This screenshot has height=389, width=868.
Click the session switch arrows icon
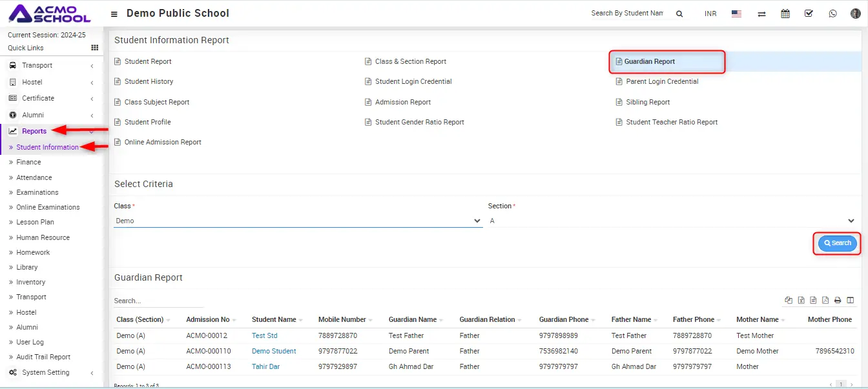(x=761, y=14)
